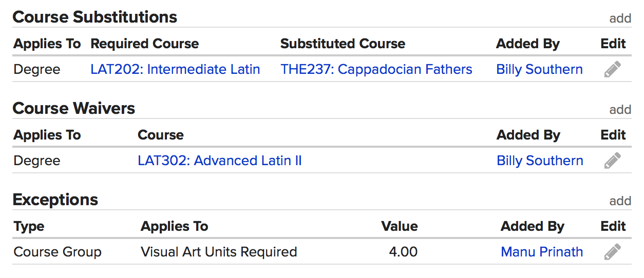Add a new course waiver
The image size is (644, 278).
tap(620, 110)
